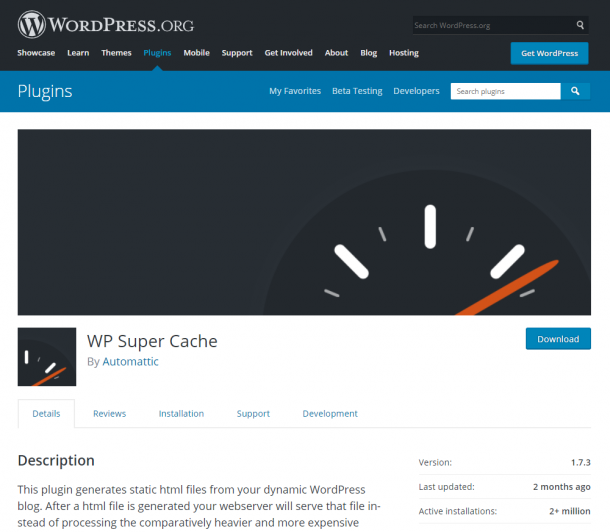The width and height of the screenshot is (610, 532).
Task: Open the Blog menu item
Action: click(x=368, y=53)
